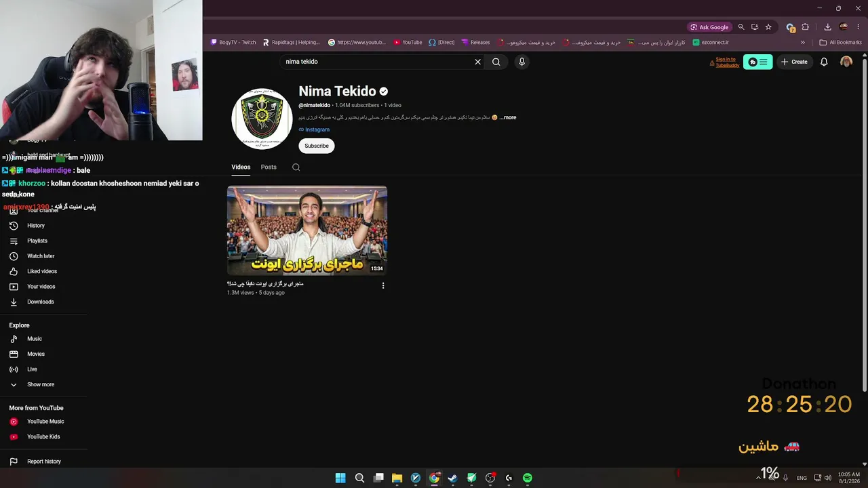The width and height of the screenshot is (868, 488).
Task: Open File Explorer from the taskbar
Action: click(x=397, y=478)
